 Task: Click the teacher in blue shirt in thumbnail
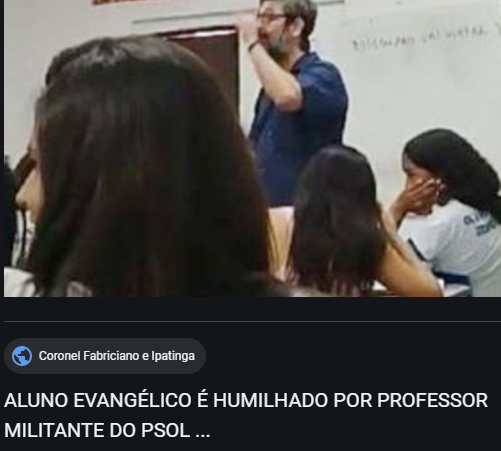click(x=293, y=100)
